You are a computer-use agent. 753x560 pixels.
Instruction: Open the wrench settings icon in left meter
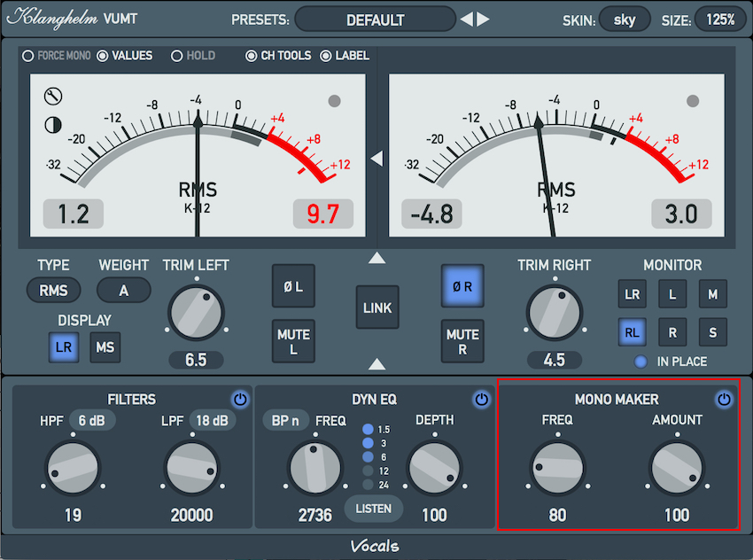tap(53, 96)
